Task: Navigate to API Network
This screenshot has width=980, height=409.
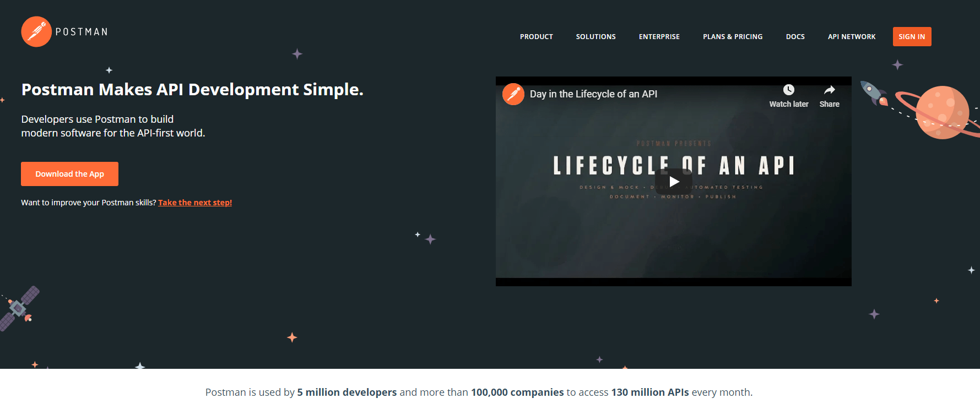Action: 852,37
